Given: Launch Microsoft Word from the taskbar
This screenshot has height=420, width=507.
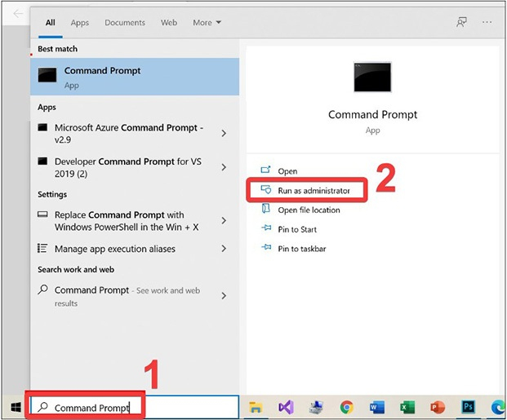Looking at the screenshot, I should coord(376,407).
